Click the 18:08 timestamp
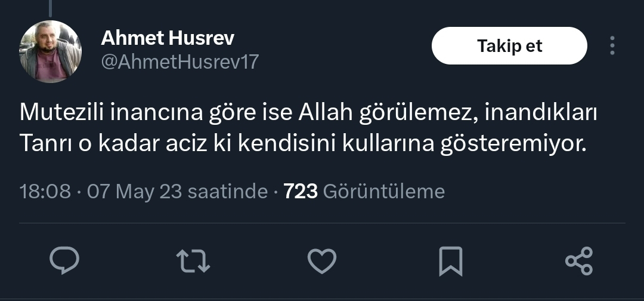Screen dimensions: 644x301 (x=45, y=192)
